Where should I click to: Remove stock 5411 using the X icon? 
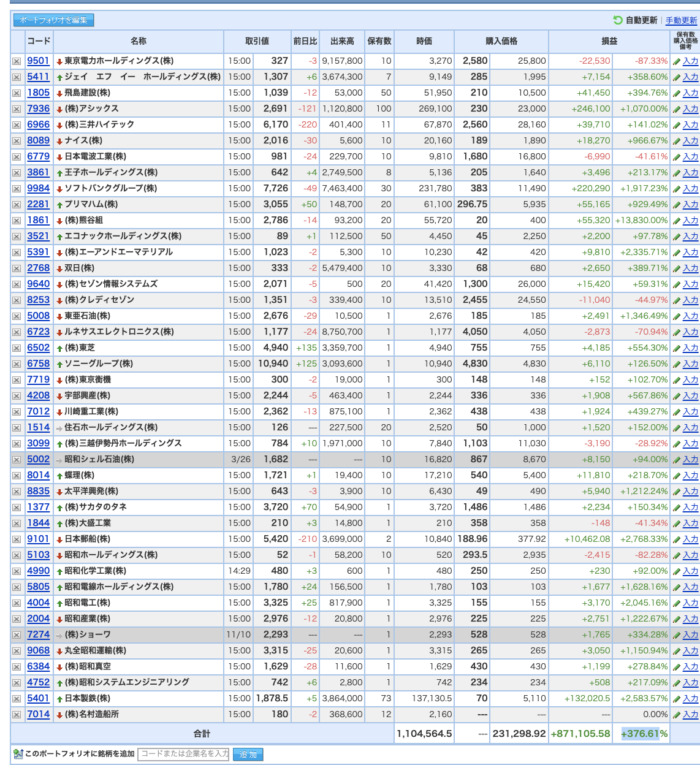tap(17, 77)
